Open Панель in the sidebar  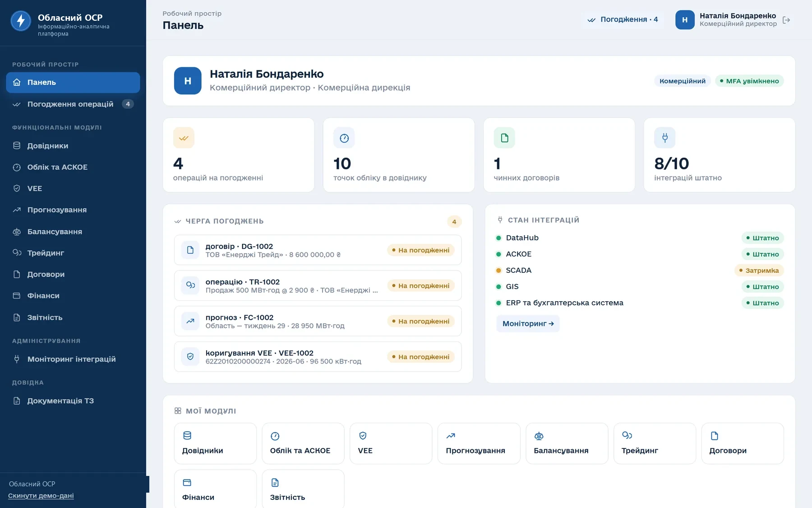73,82
